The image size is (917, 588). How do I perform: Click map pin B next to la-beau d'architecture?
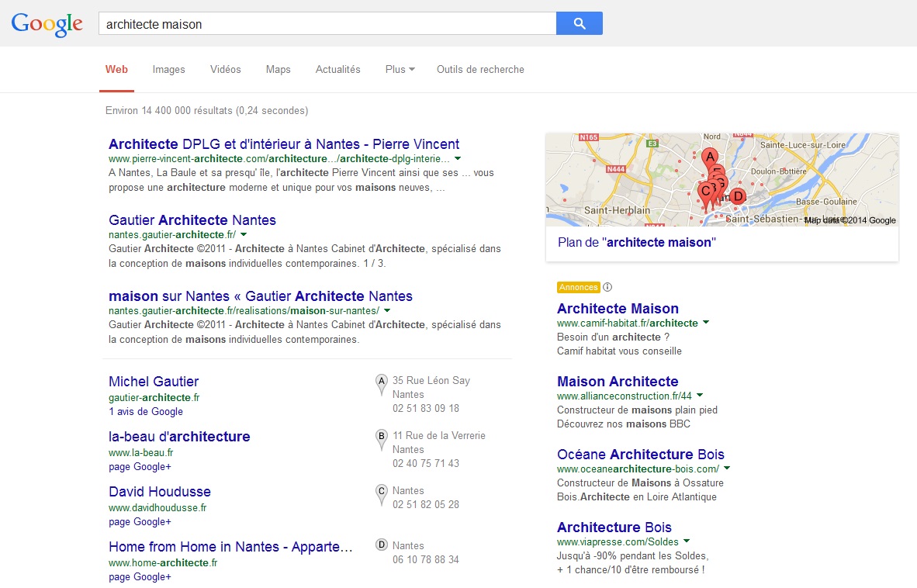[x=381, y=438]
